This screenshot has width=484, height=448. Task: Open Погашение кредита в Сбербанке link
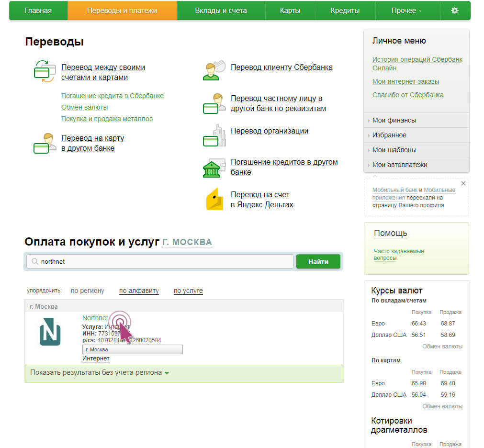pos(113,96)
